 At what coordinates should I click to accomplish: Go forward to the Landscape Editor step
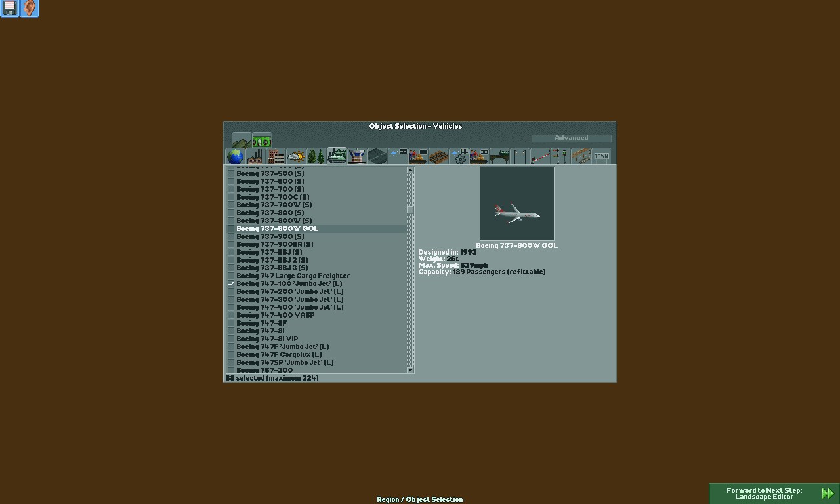coord(774,493)
